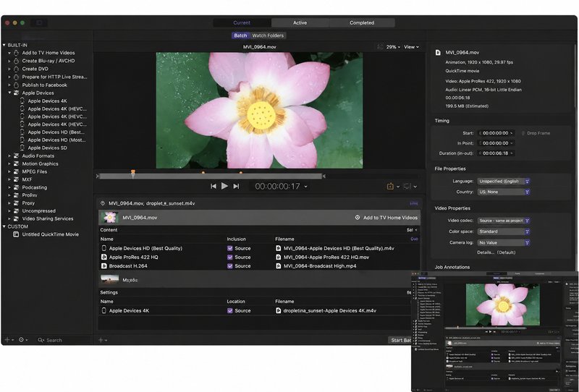Click the Details... link under Camera log
Viewport: 579px width, 392px height.
[486, 252]
